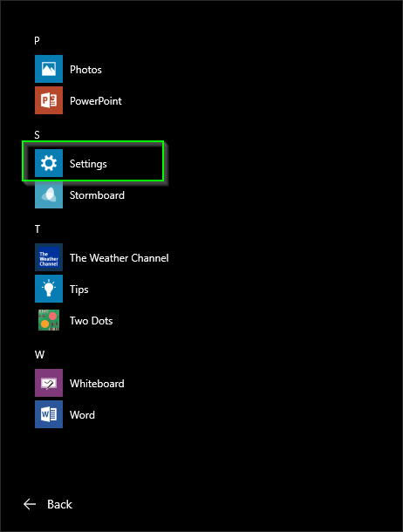The height and width of the screenshot is (532, 403).
Task: Open the Photos app icon
Action: [49, 69]
